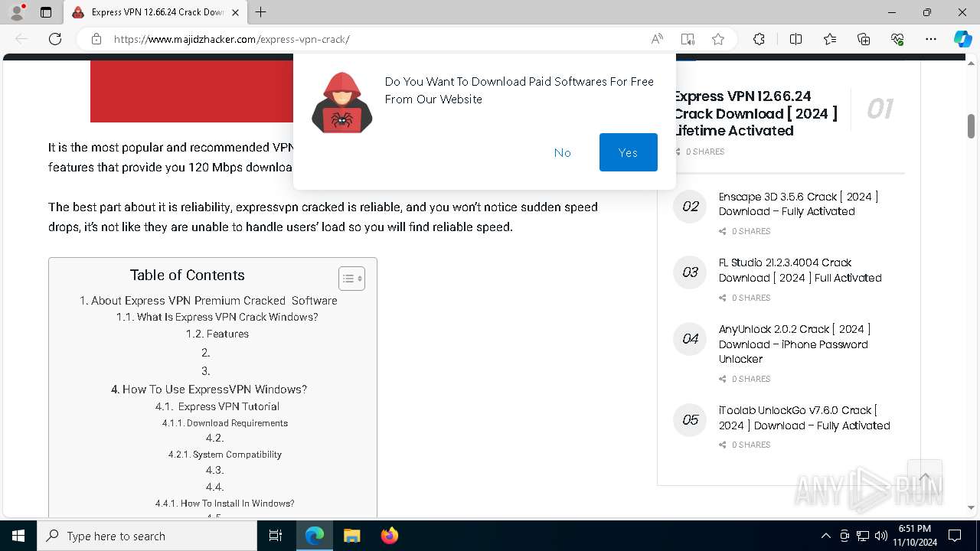Open Edge Settings and more menu

931,39
